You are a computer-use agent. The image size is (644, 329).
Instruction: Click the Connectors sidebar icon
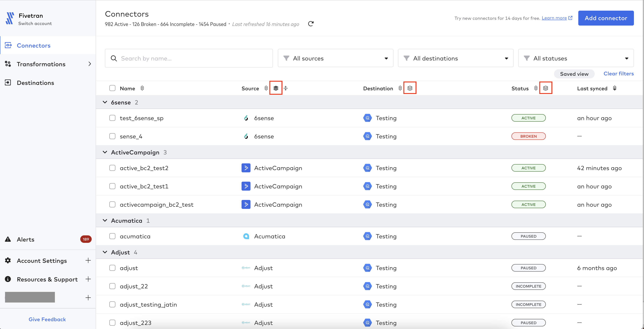(x=8, y=45)
